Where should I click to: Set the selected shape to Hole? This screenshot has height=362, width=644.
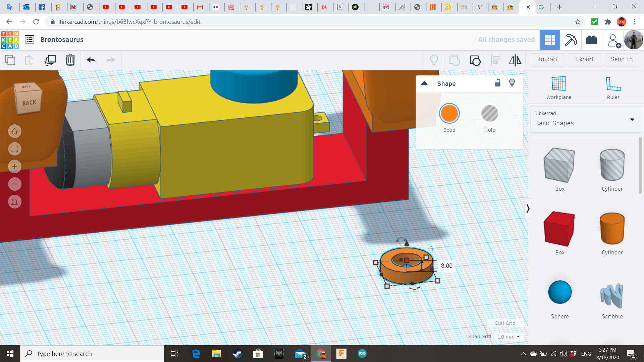pyautogui.click(x=490, y=113)
